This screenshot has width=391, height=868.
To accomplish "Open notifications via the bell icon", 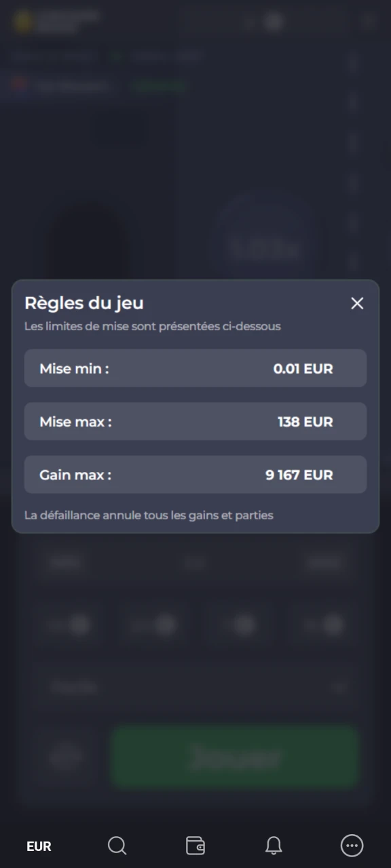I will 274,846.
